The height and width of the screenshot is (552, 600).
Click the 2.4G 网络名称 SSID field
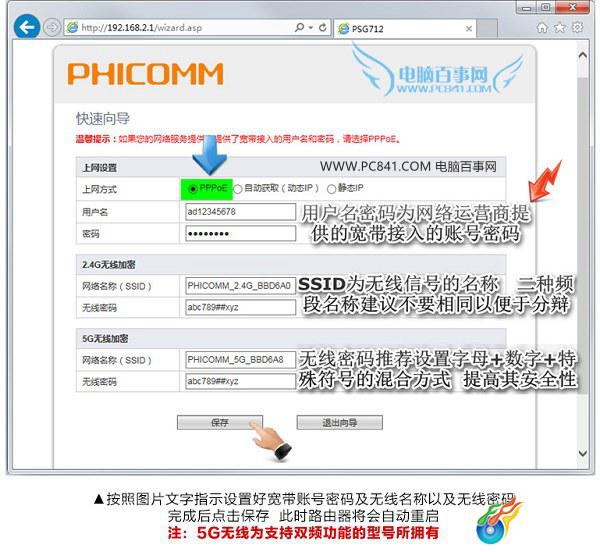(x=241, y=286)
